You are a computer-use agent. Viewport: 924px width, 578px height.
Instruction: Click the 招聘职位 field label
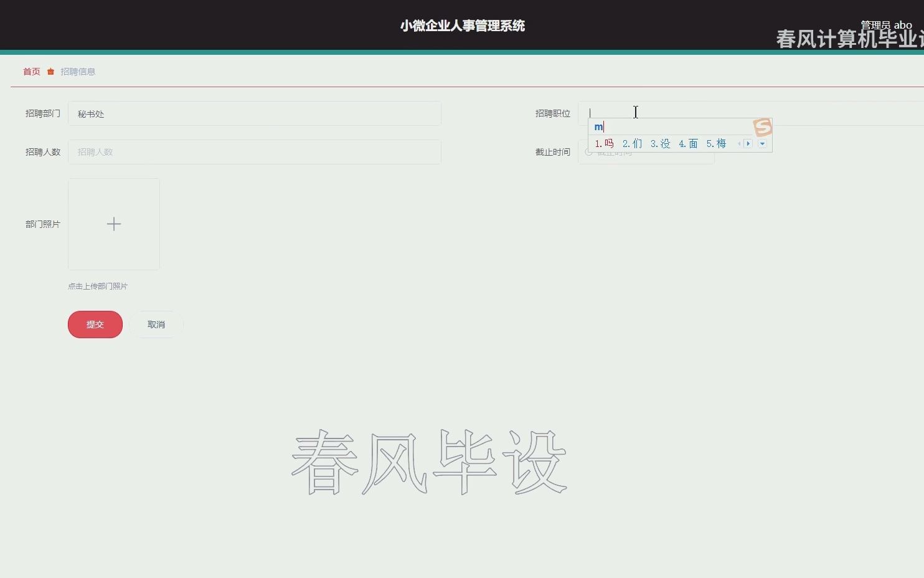(x=553, y=113)
